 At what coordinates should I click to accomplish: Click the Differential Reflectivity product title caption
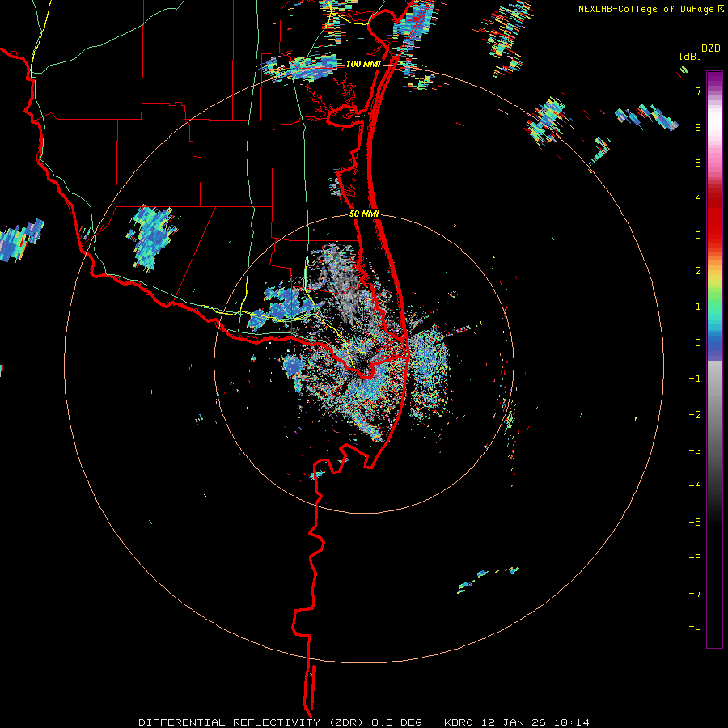click(x=363, y=722)
